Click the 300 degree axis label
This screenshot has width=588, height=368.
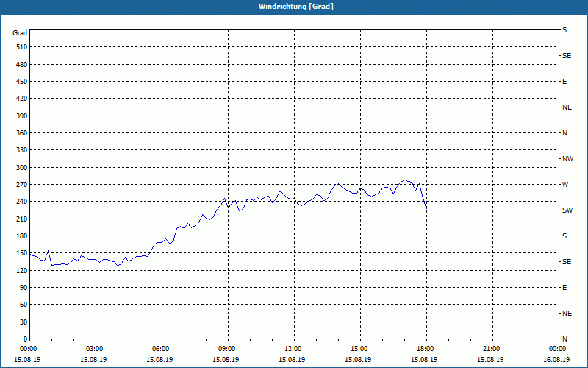[22, 168]
